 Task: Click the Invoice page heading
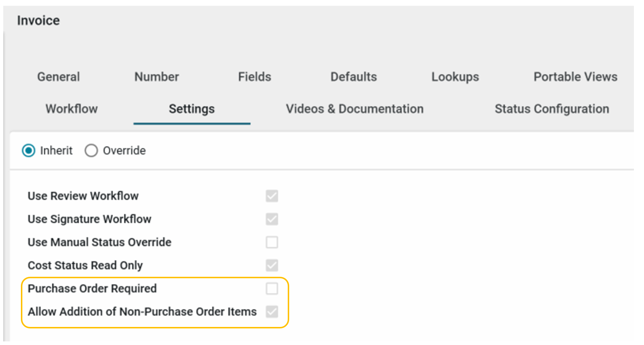[38, 21]
